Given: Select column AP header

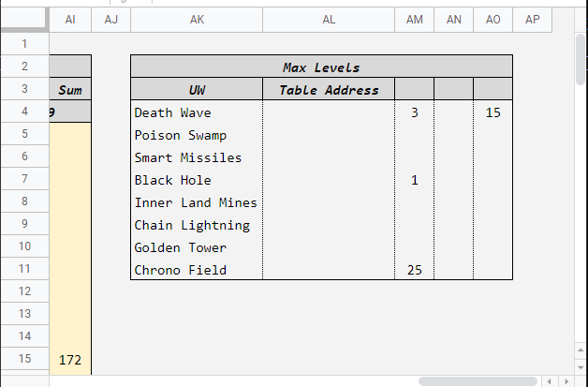Looking at the screenshot, I should [532, 20].
